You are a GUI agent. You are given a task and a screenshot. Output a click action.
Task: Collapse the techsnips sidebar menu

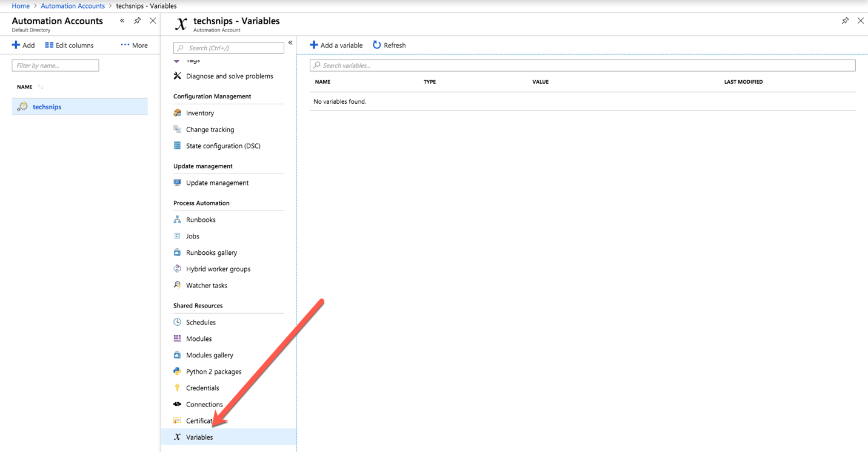pyautogui.click(x=290, y=42)
